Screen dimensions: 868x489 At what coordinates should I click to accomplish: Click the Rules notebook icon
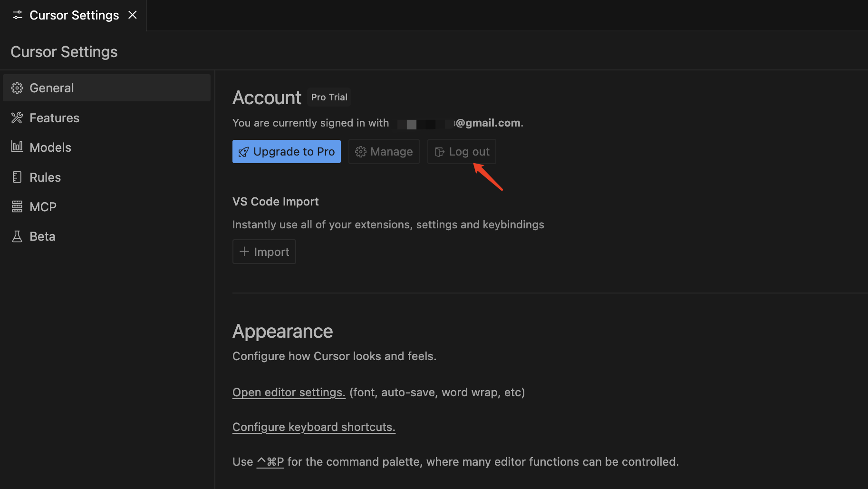(x=17, y=177)
